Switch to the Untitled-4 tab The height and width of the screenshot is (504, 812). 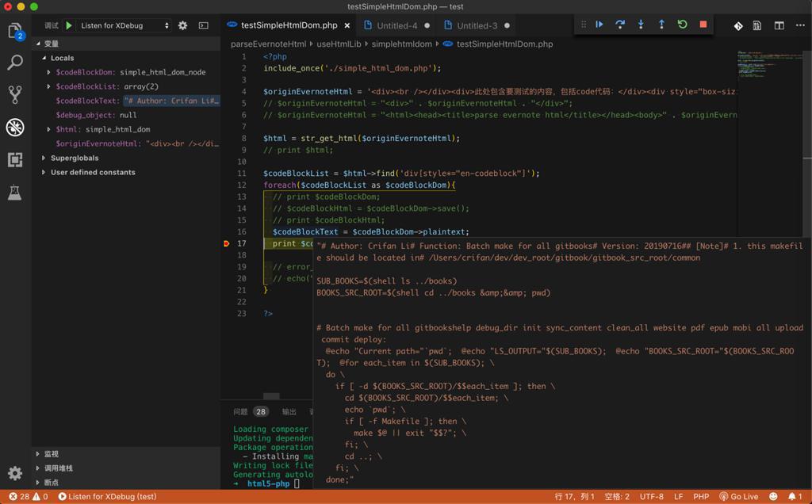(x=396, y=25)
